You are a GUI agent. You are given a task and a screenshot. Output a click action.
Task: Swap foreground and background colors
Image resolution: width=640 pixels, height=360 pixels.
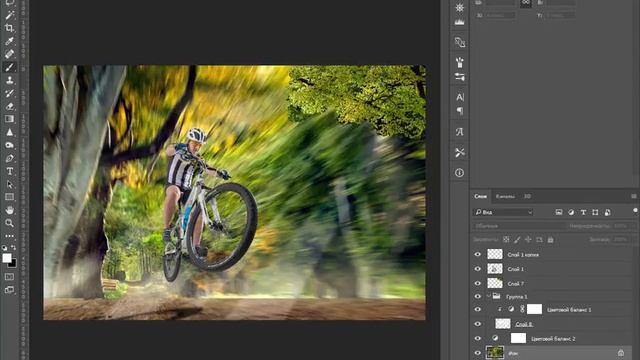pos(13,247)
